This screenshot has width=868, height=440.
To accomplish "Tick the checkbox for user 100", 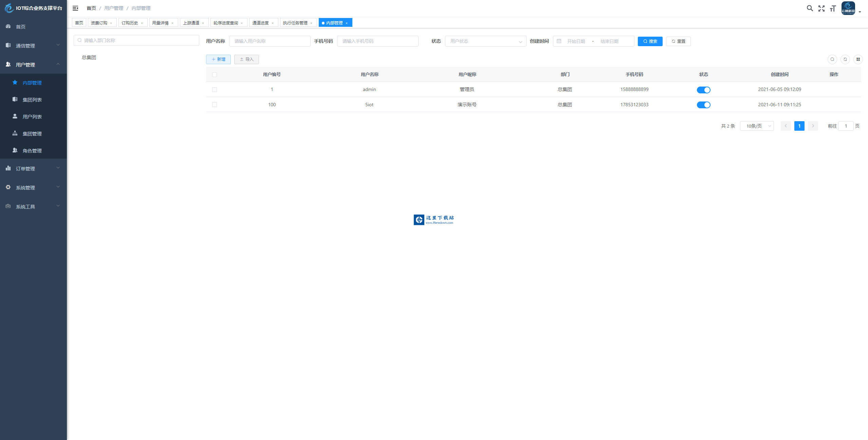I will (x=215, y=105).
